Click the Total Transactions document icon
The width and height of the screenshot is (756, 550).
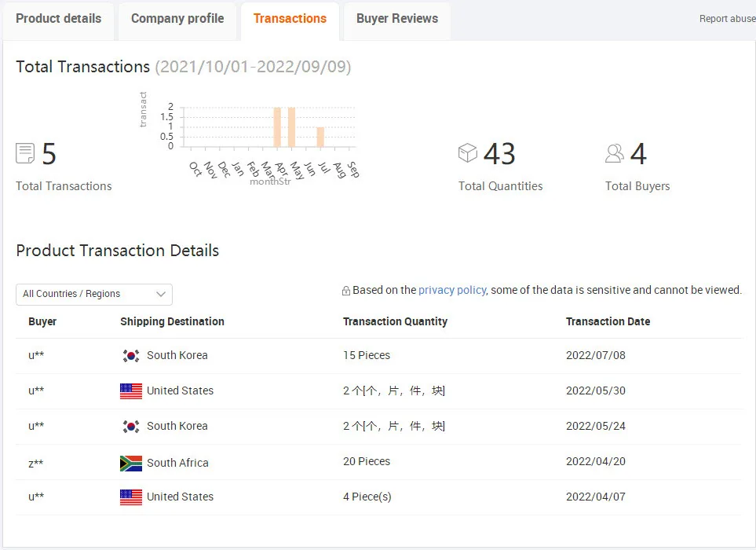pyautogui.click(x=25, y=153)
